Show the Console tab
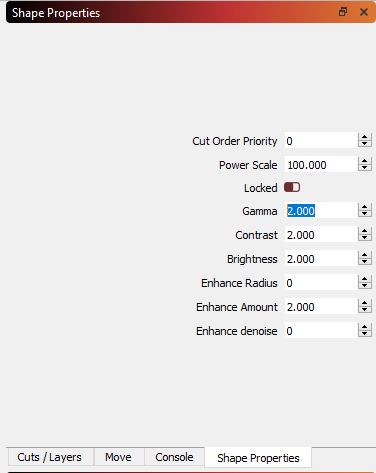This screenshot has width=376, height=473. click(174, 457)
